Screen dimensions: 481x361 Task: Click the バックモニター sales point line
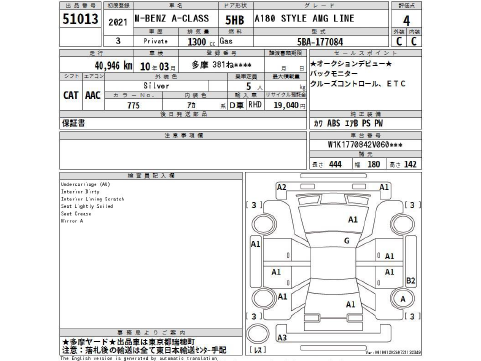pyautogui.click(x=334, y=73)
